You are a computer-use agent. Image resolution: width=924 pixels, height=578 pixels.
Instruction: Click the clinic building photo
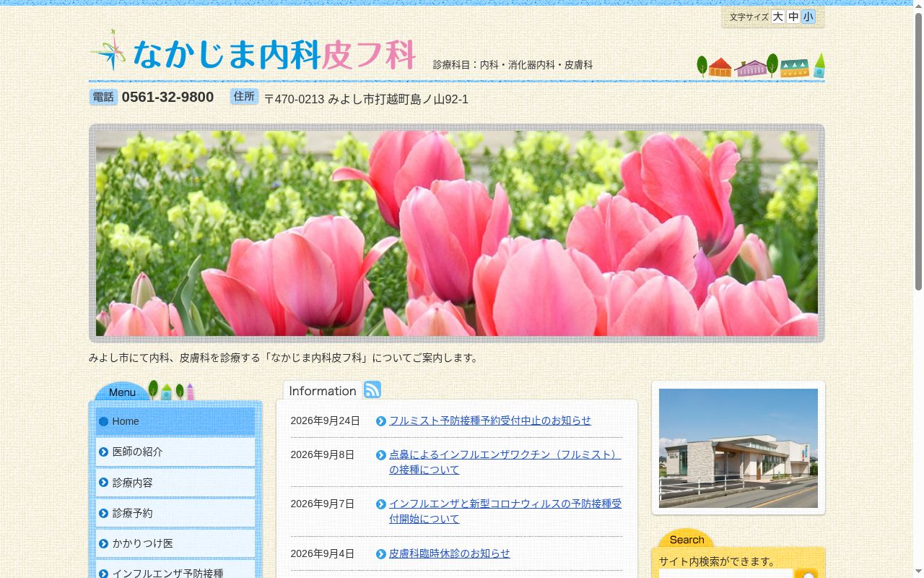[738, 448]
